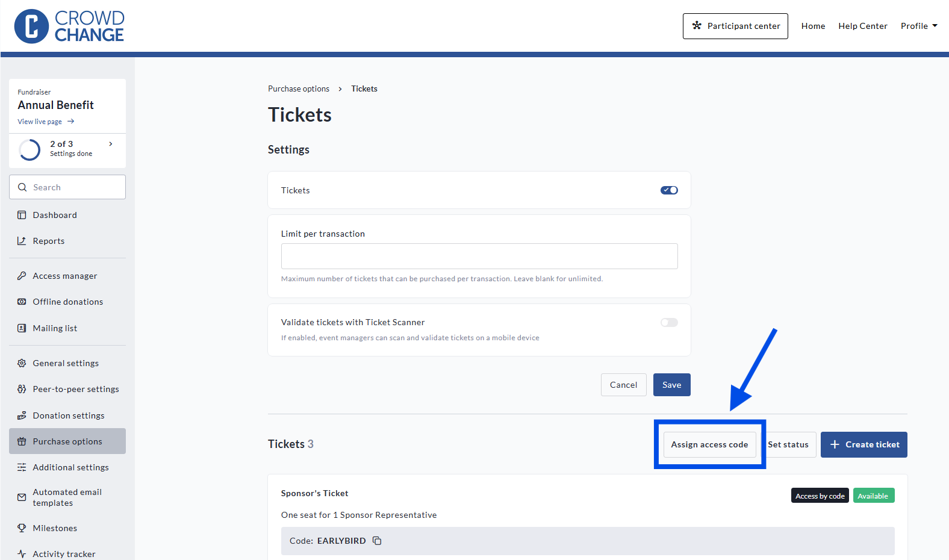Screen dimensions: 949x560
Task: Click the Reports chart icon
Action: [x=22, y=241]
